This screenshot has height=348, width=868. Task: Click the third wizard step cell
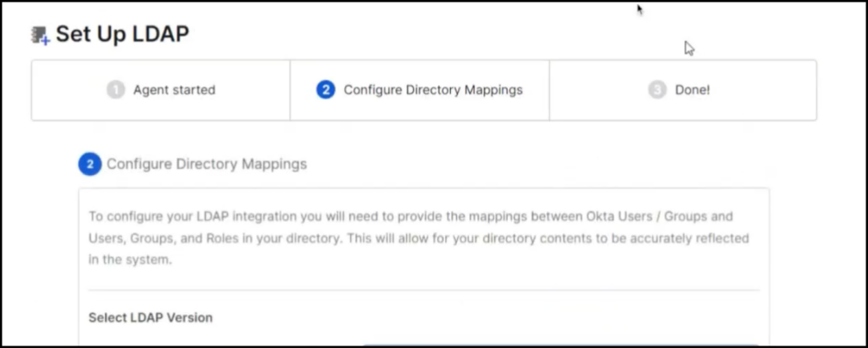(x=683, y=90)
